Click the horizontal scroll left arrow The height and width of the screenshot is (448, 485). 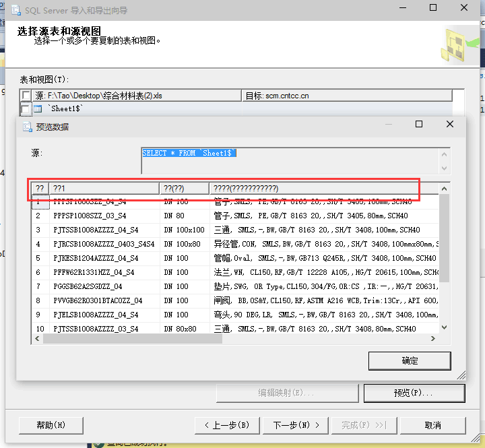click(37, 338)
